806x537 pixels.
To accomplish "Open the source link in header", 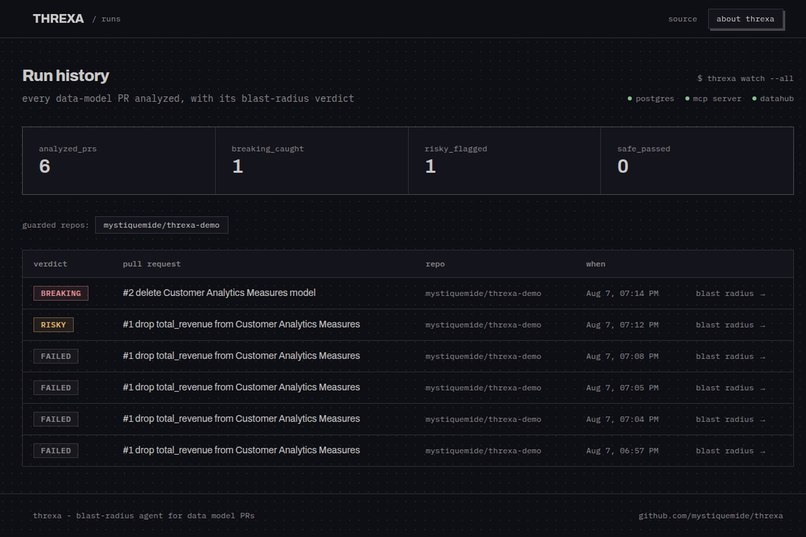I will tap(682, 19).
